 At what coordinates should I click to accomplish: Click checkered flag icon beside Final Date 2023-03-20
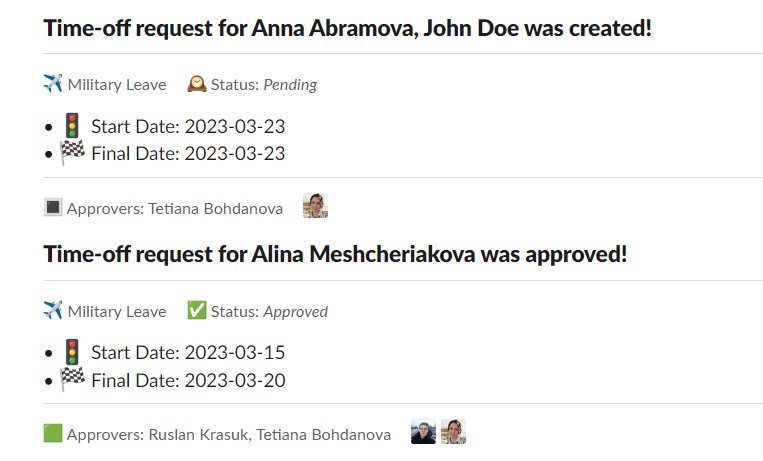coord(71,380)
